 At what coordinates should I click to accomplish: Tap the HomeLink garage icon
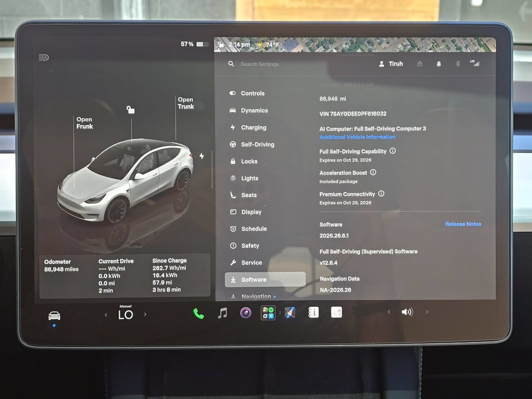coord(420,64)
